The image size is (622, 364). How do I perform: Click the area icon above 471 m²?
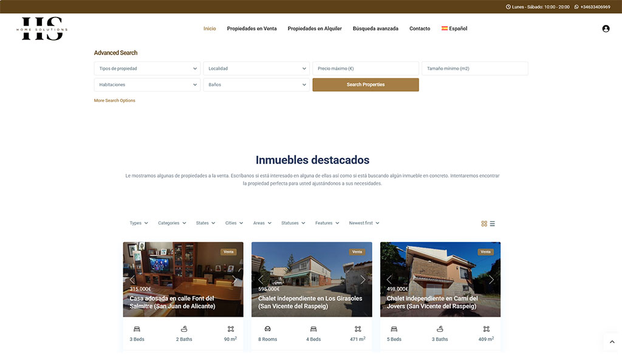click(x=358, y=329)
